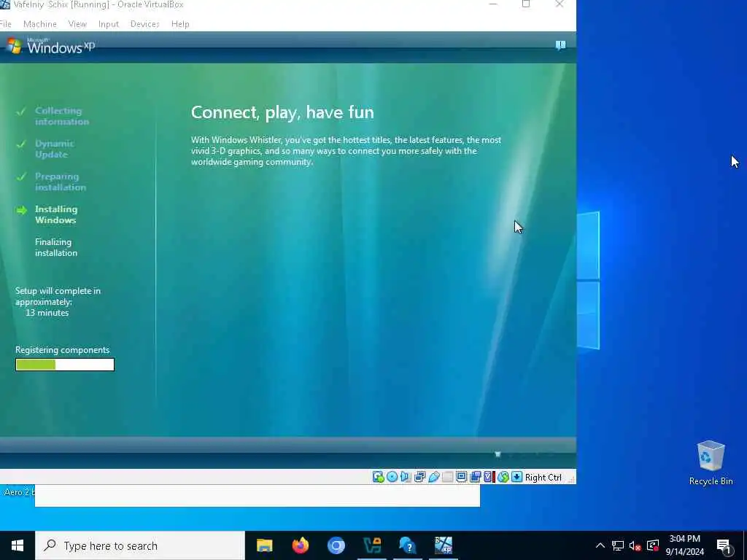The height and width of the screenshot is (560, 747).
Task: Click the hard disk activity indicator in VirtualBox status bar
Action: [x=379, y=477]
